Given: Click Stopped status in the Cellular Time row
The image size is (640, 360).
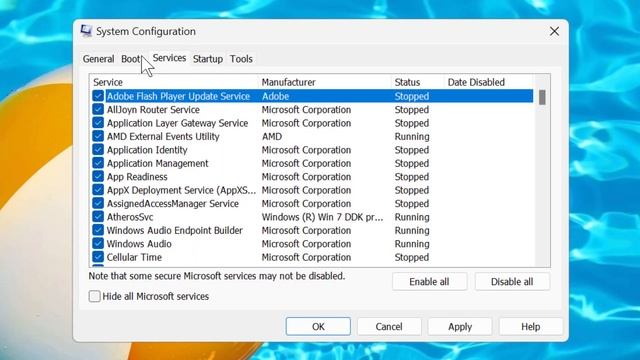Looking at the screenshot, I should (411, 257).
